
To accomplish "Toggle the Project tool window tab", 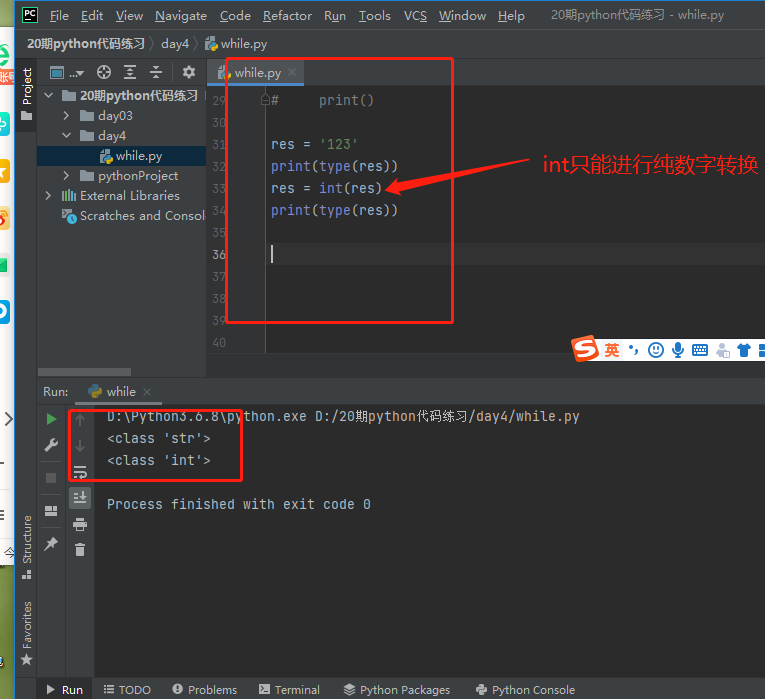I will 26,95.
